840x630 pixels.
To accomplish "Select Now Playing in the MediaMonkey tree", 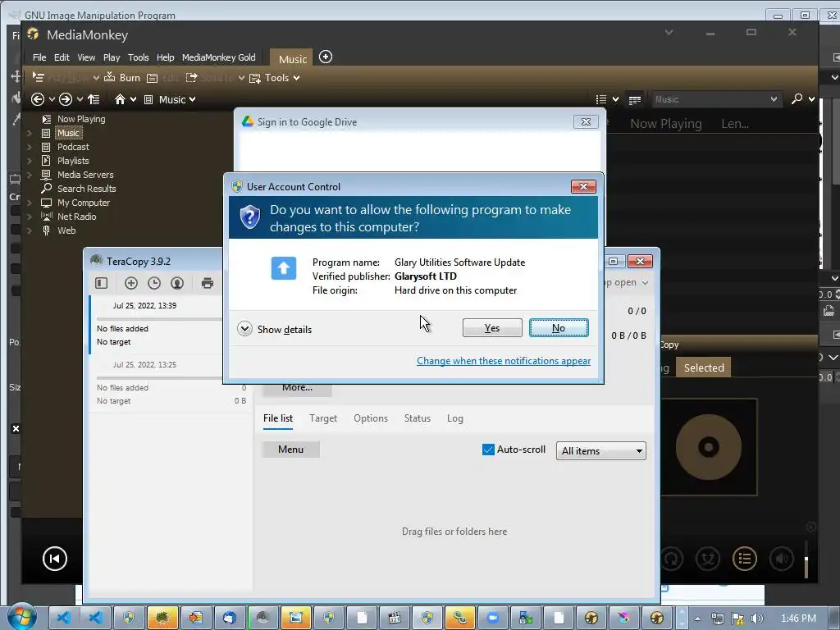I will 81,119.
